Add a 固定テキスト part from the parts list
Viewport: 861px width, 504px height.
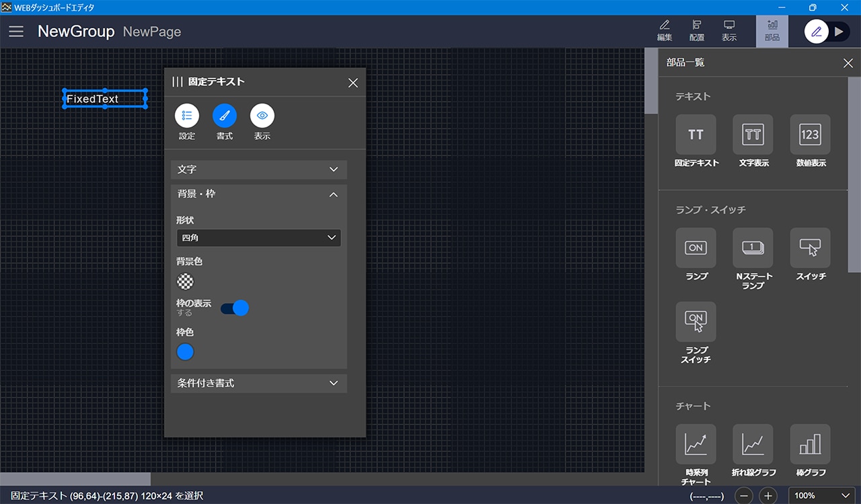(x=696, y=135)
